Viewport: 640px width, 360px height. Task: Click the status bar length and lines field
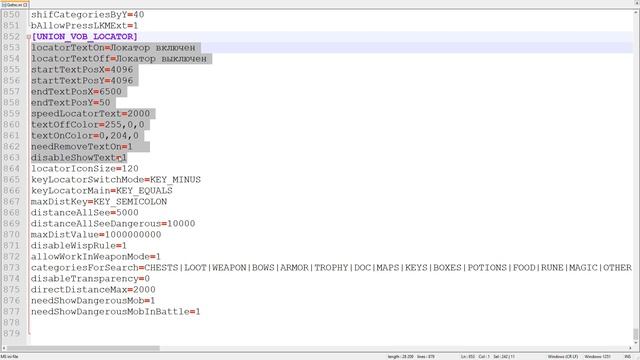[411, 357]
